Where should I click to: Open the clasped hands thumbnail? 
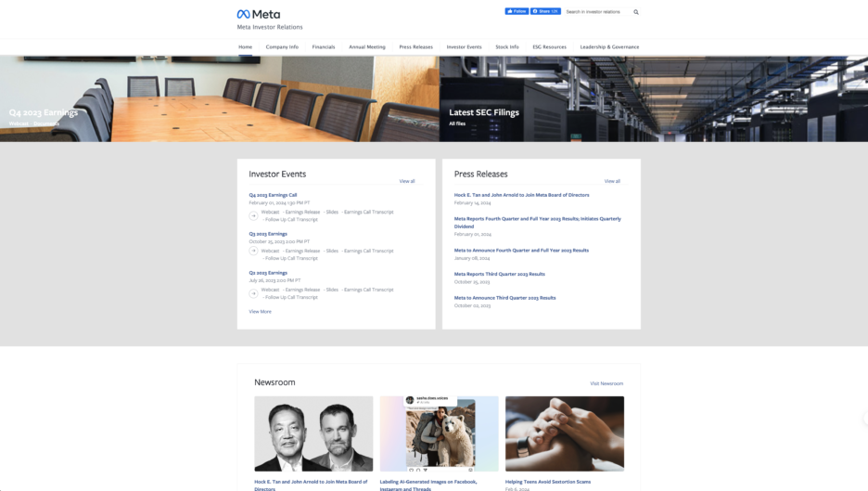(x=565, y=433)
